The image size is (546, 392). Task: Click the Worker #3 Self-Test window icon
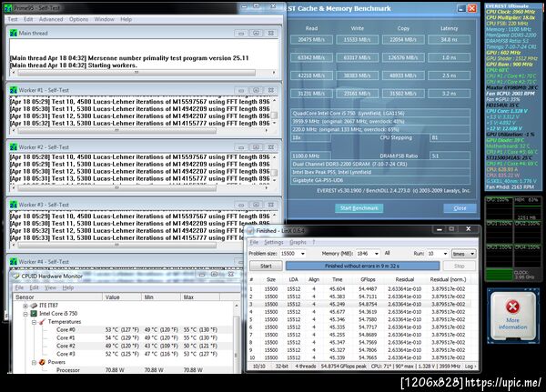point(14,205)
